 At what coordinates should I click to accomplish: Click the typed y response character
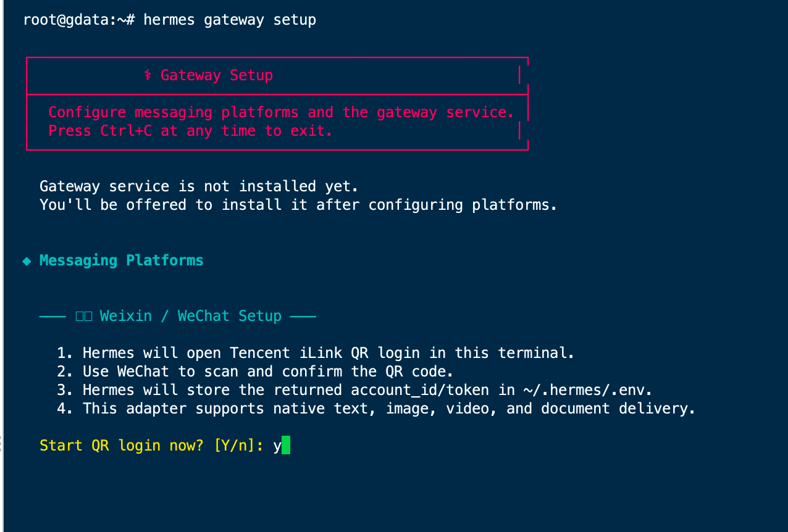pos(277,447)
